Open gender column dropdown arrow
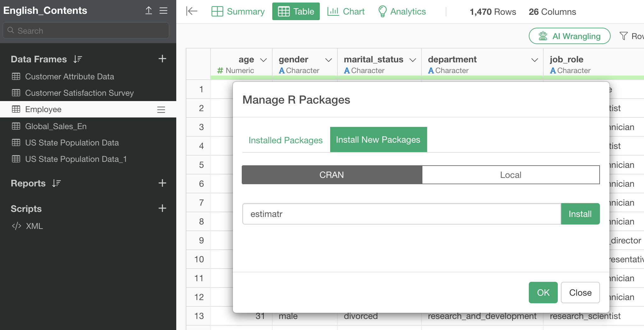Viewport: 644px width, 330px height. [329, 60]
